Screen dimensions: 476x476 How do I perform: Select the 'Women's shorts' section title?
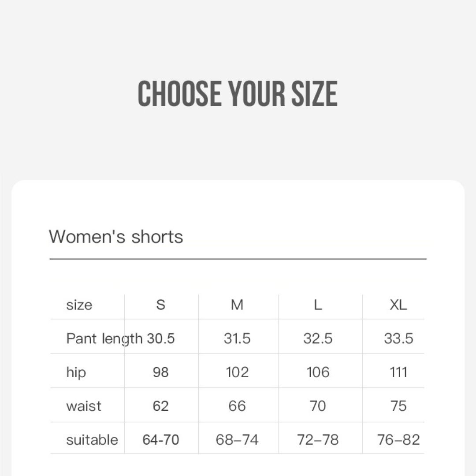[x=115, y=237]
